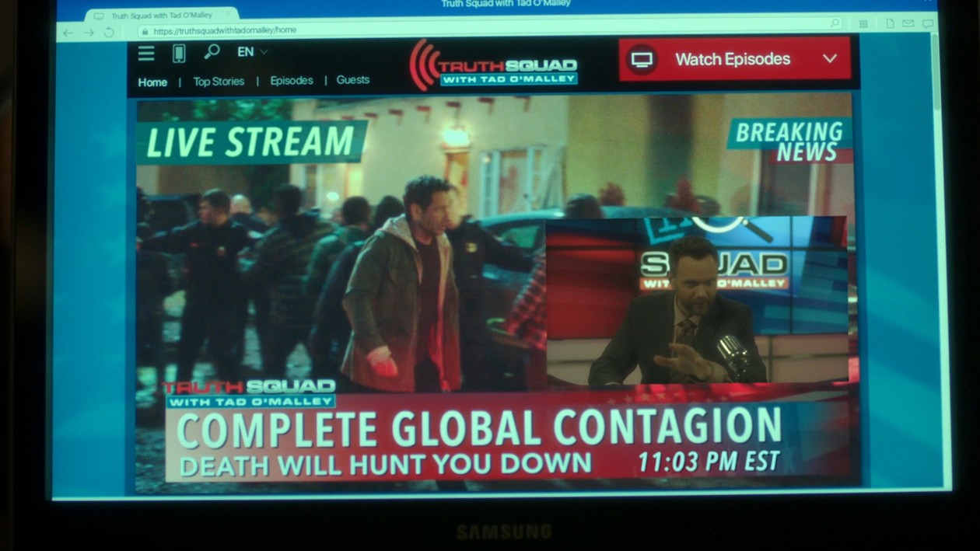Viewport: 980px width, 551px height.
Task: Click the padlock icon in address bar
Action: 144,32
